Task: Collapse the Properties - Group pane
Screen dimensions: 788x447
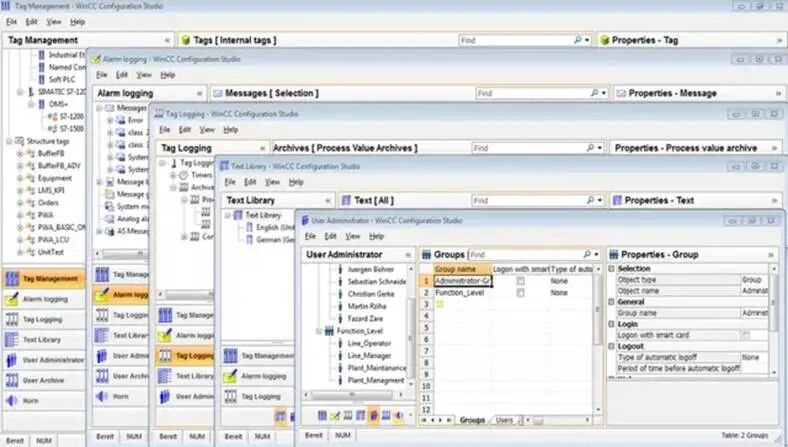Action: click(771, 254)
